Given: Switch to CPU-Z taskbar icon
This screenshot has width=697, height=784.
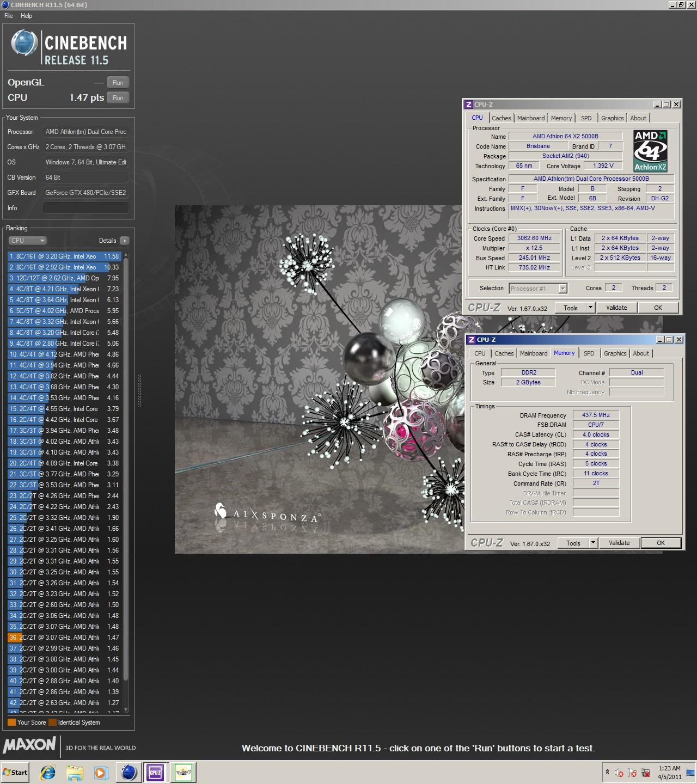Looking at the screenshot, I should click(x=155, y=772).
